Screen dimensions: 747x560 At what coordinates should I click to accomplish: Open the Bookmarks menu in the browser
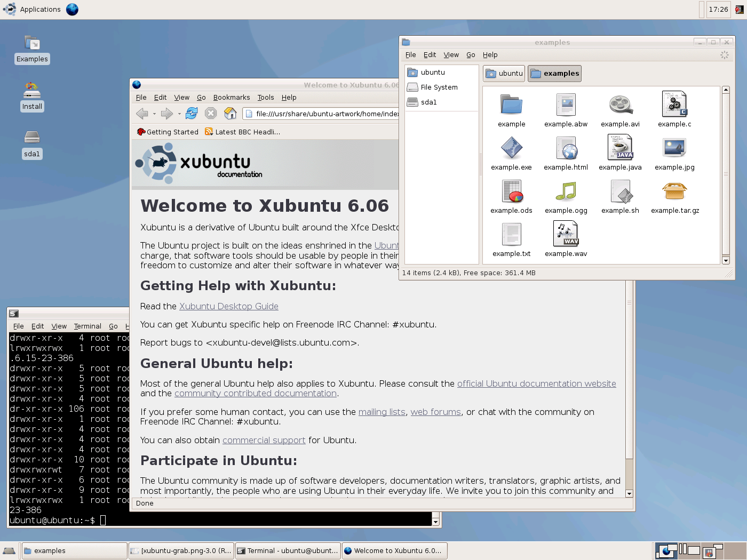232,97
